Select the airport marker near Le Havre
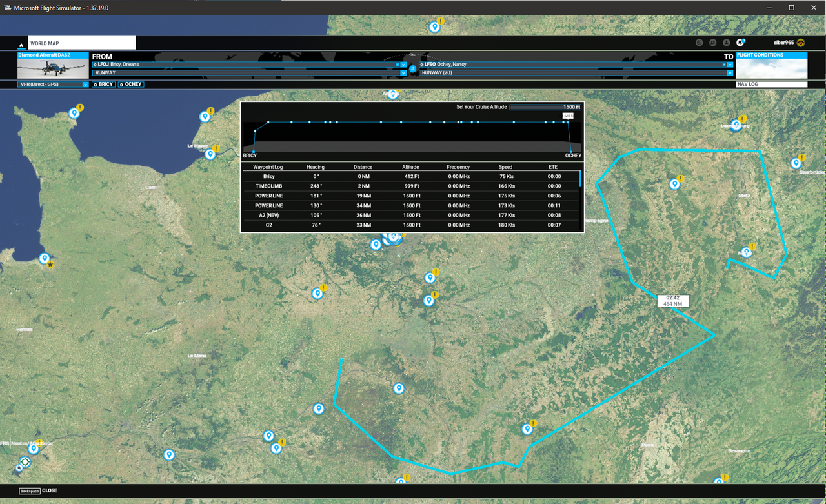The image size is (826, 504). pos(210,154)
